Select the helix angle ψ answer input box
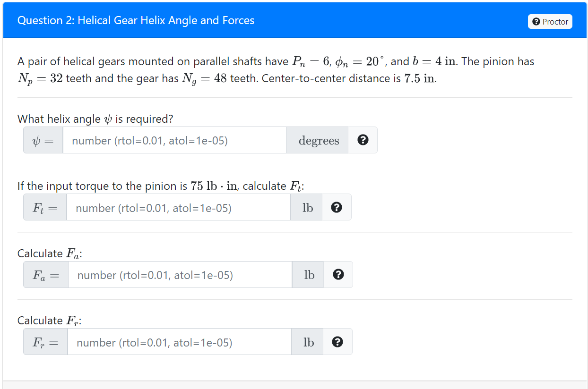588x389 pixels. click(x=175, y=140)
